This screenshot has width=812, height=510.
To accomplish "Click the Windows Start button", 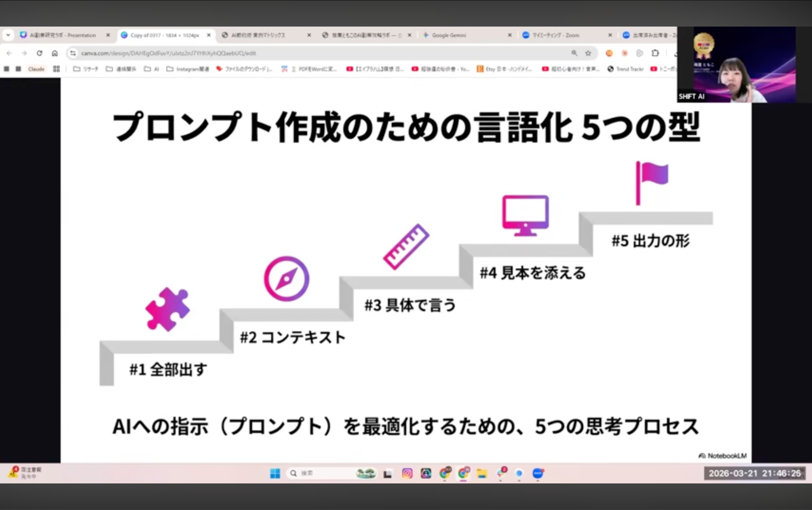I will coord(275,473).
